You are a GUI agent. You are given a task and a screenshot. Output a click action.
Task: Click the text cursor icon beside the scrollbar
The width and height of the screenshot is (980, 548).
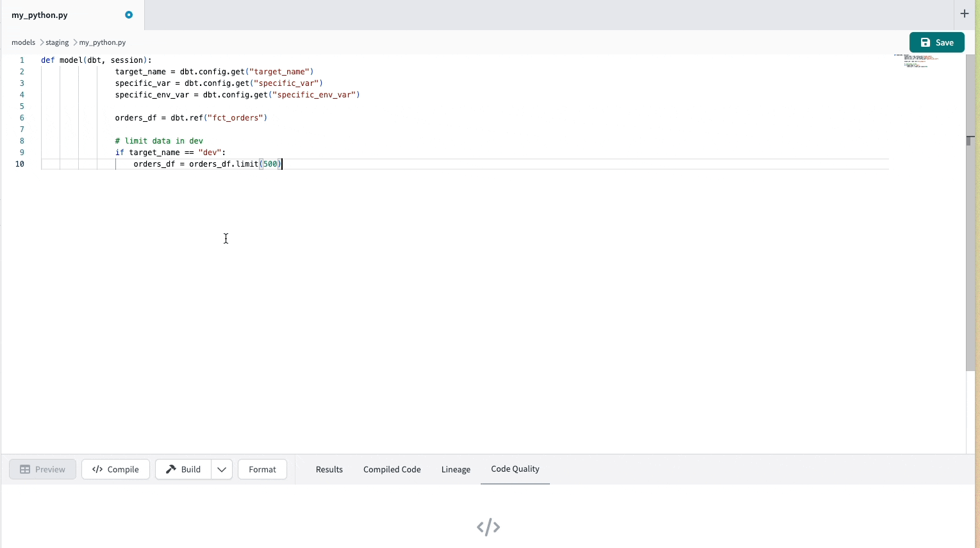(x=970, y=139)
